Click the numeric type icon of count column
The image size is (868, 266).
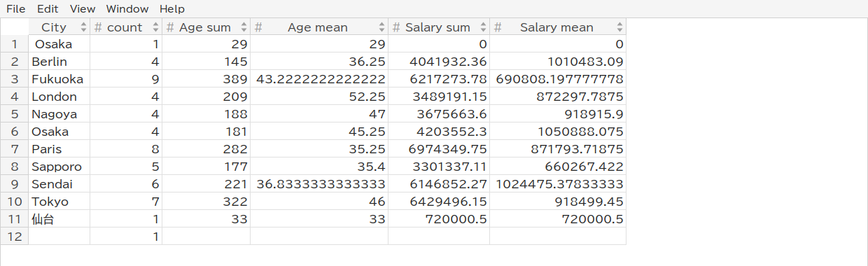[99, 27]
